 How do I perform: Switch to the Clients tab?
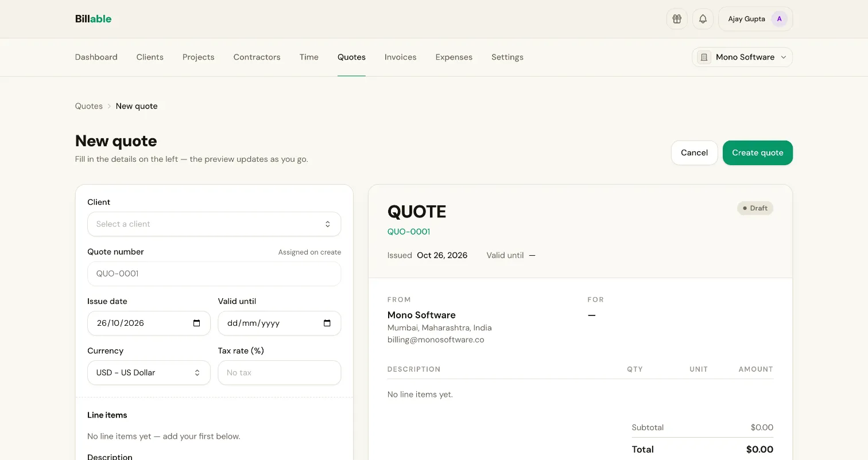[x=150, y=57]
